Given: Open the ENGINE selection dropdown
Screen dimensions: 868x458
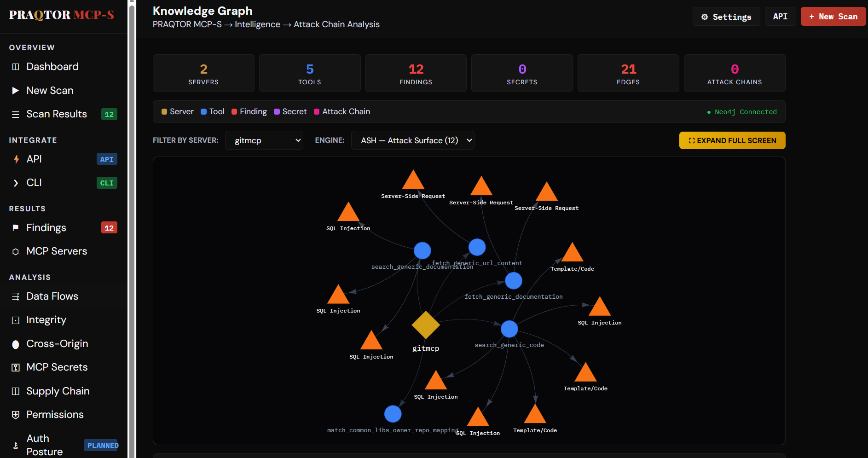Looking at the screenshot, I should coord(412,140).
